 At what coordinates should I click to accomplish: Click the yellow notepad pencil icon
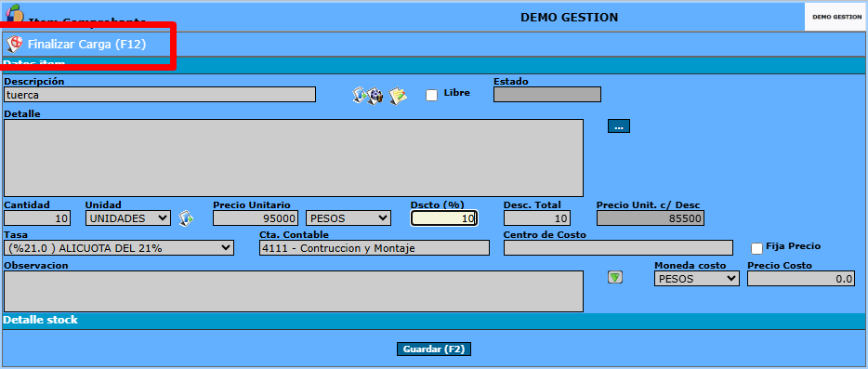tap(398, 96)
